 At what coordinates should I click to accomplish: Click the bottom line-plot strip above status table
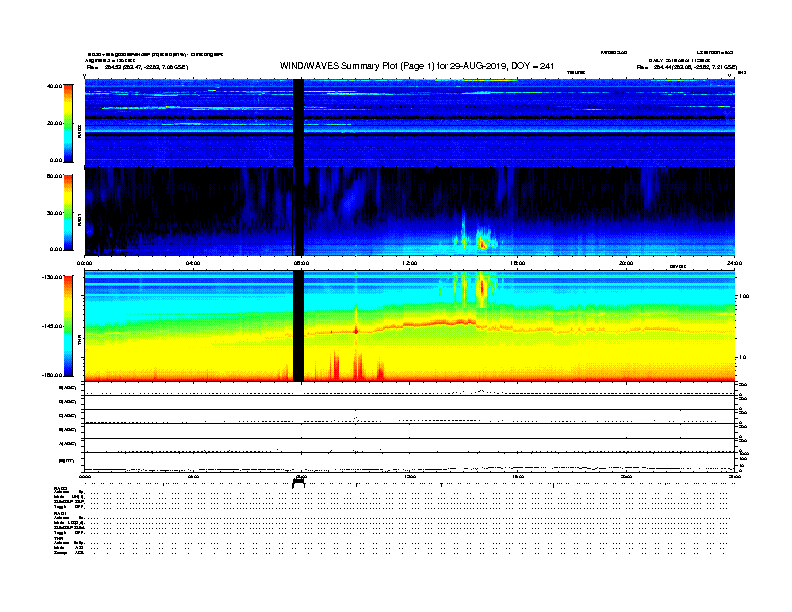pyautogui.click(x=410, y=463)
